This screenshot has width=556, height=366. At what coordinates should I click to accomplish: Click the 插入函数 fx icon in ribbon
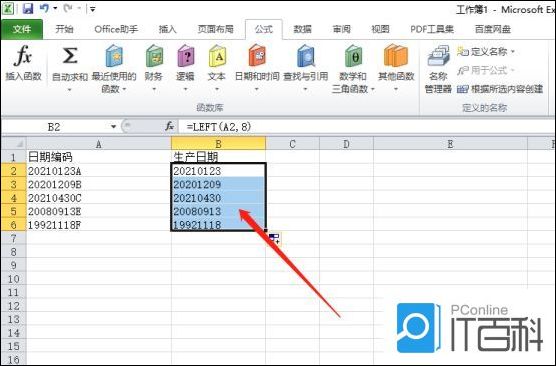click(23, 56)
